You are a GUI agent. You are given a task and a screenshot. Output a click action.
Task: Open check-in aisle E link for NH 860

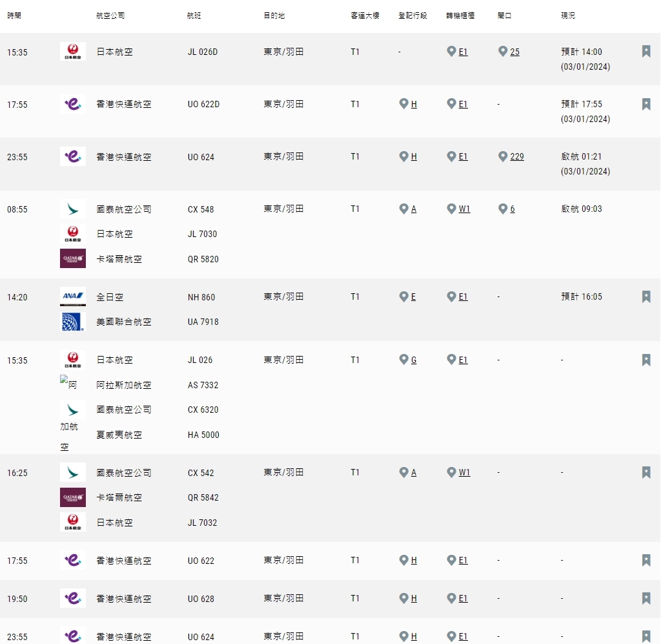(x=413, y=297)
